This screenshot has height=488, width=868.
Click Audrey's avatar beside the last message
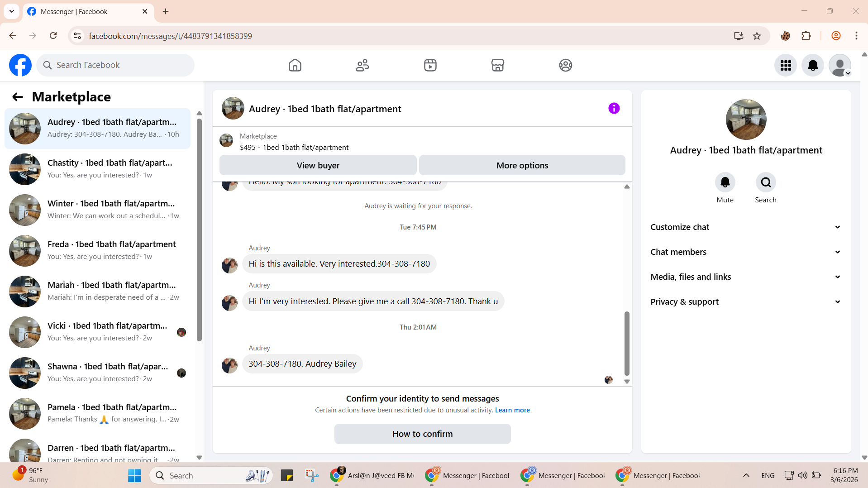229,365
